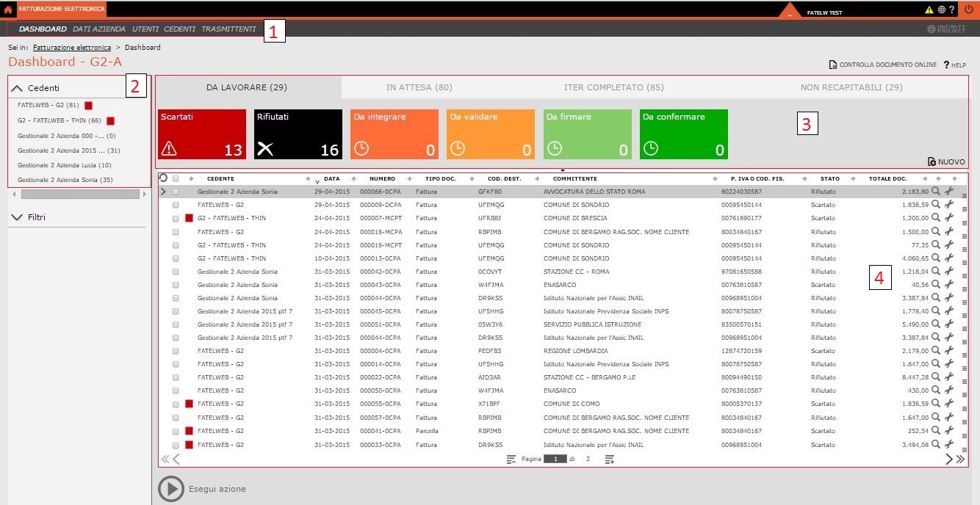Follow the Fatturazione elettronica breadcrumb link
980x505 pixels.
coord(72,47)
